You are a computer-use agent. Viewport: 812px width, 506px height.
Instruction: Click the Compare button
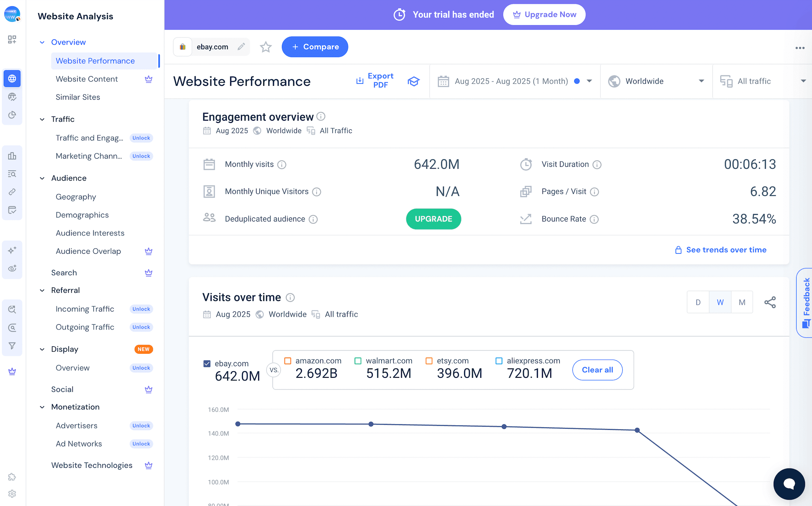315,47
